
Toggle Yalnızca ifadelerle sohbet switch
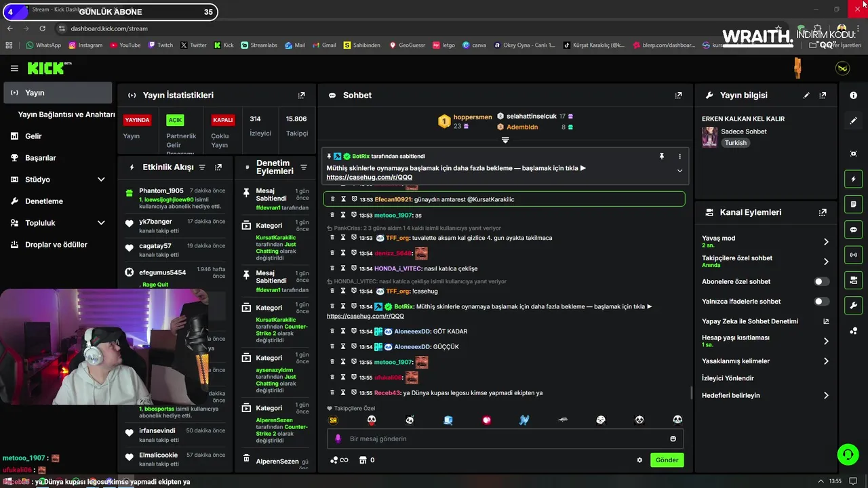pyautogui.click(x=821, y=302)
